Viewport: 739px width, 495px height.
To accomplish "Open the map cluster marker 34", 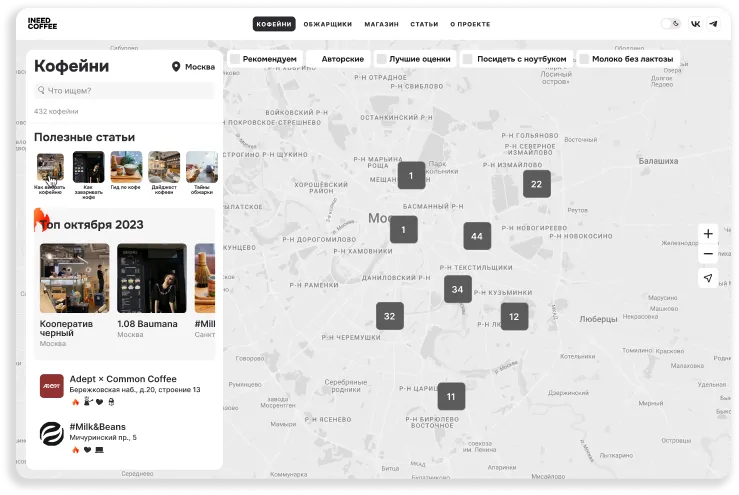I will [458, 289].
